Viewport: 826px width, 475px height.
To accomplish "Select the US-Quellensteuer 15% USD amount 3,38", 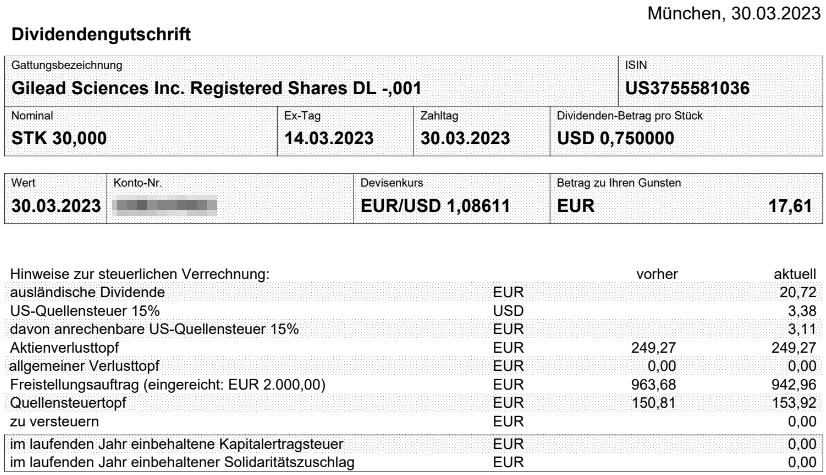I will tap(802, 311).
